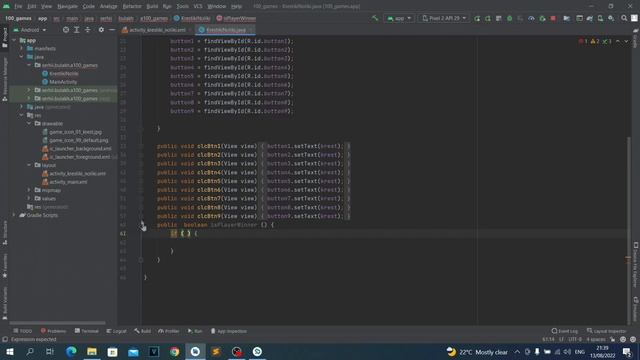Select the KrestikiNoliki.java editor tab

click(x=225, y=30)
